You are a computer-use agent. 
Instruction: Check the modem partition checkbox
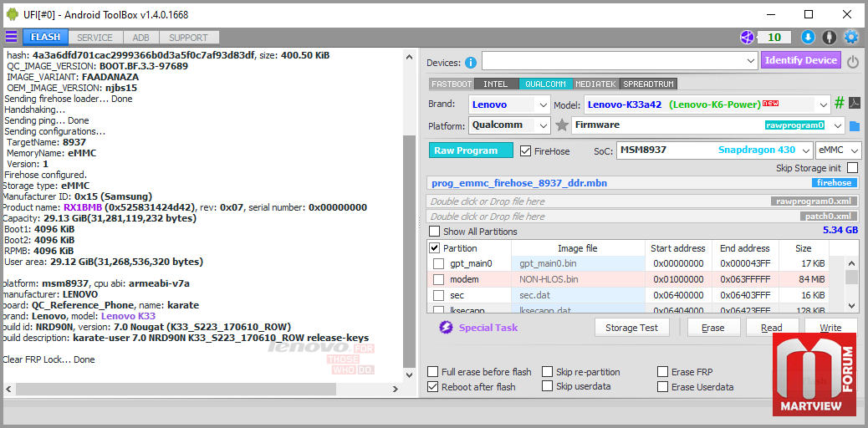[x=438, y=279]
